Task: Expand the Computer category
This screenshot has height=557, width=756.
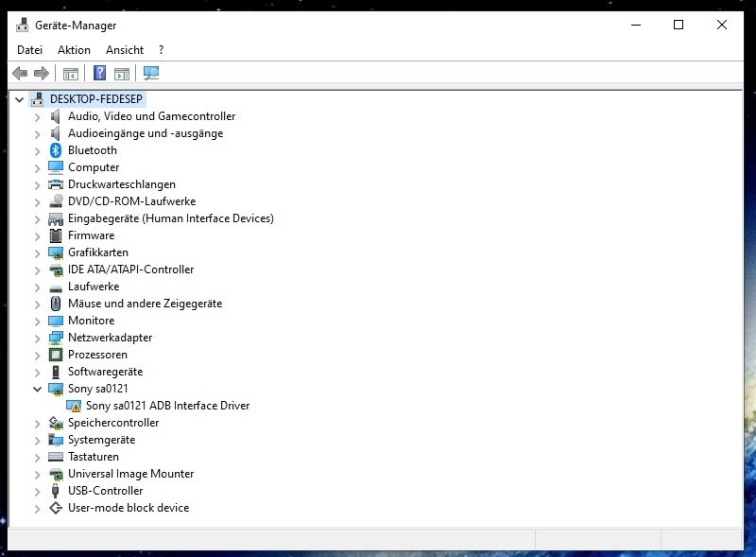Action: pos(38,168)
